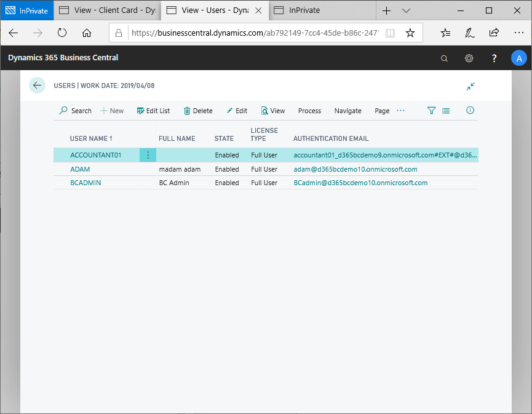Click the Edit action
532x414 pixels.
point(237,111)
